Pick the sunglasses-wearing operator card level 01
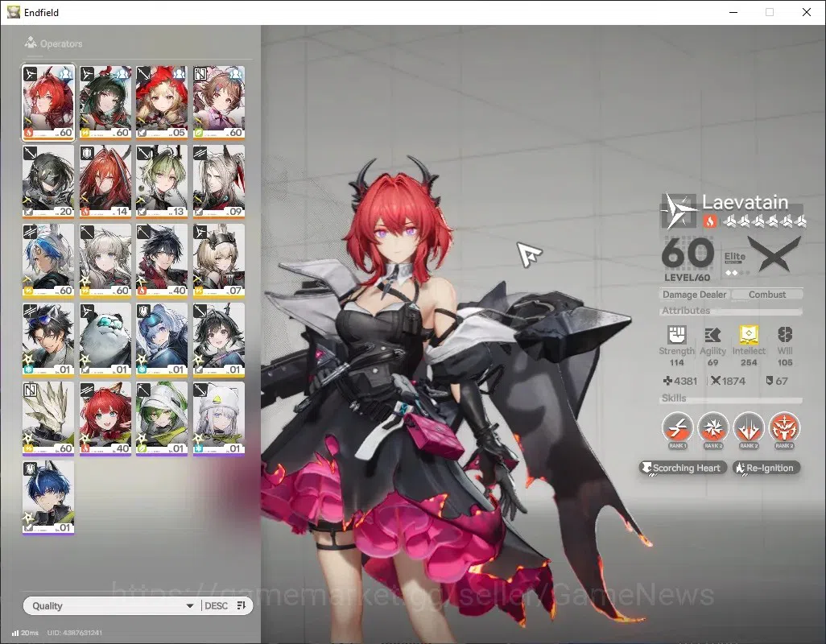826x644 pixels. pyautogui.click(x=48, y=340)
